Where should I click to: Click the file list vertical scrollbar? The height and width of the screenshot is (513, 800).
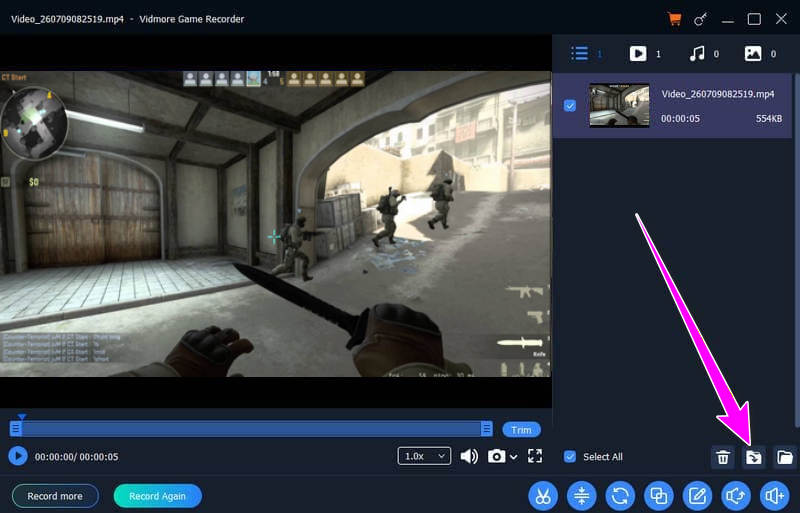coord(797,250)
